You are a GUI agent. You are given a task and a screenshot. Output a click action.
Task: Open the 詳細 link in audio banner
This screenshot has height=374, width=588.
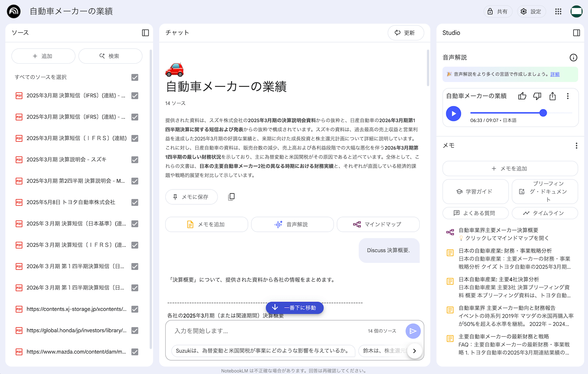[555, 74]
